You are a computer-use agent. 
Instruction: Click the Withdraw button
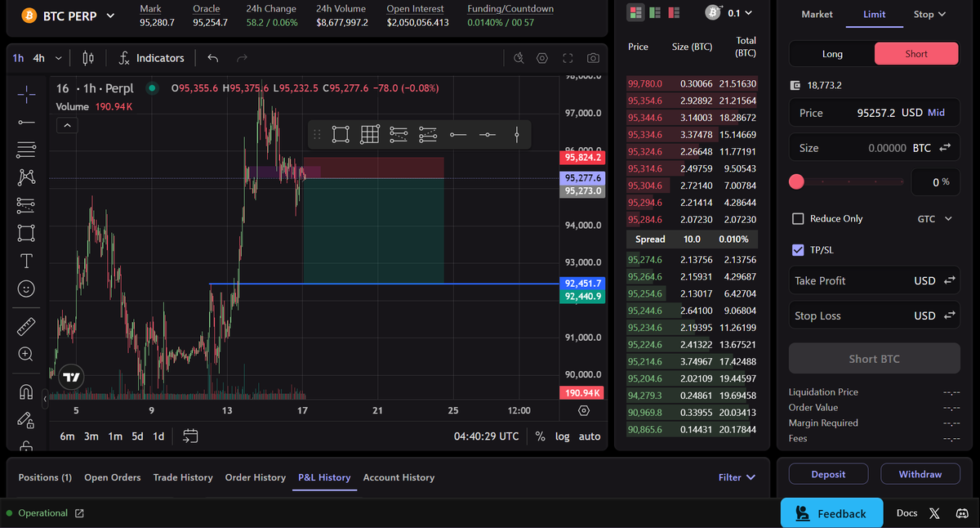click(920, 474)
